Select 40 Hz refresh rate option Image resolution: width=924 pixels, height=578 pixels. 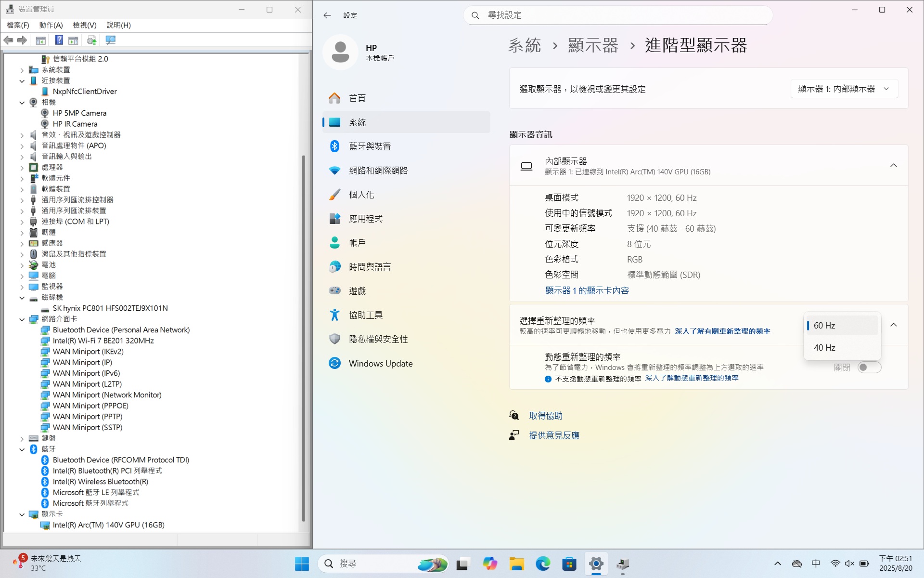click(824, 348)
